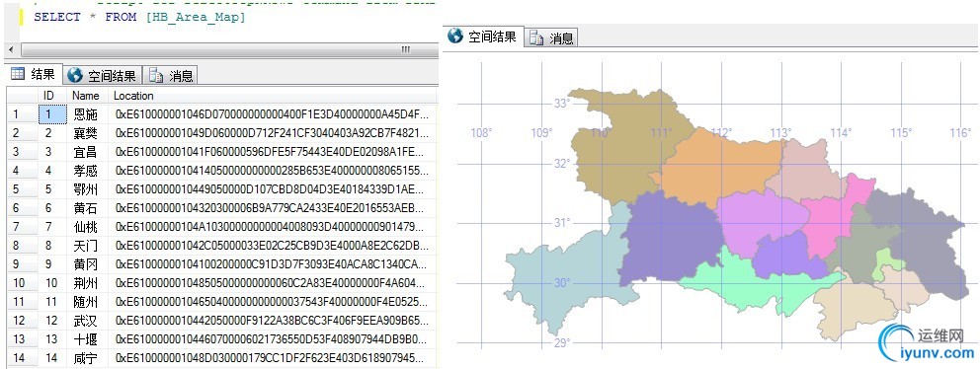980x369 pixels.
Task: Select the Name cell 鄂州
Action: point(86,189)
